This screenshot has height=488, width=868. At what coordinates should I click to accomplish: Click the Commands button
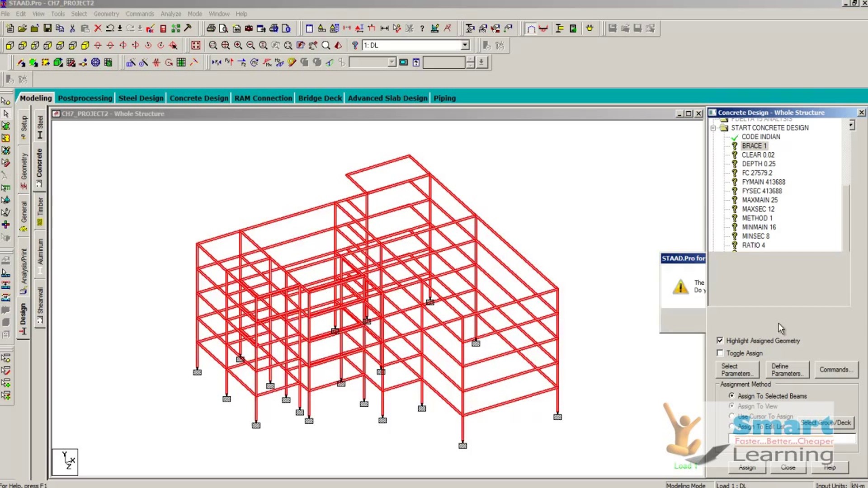(836, 370)
